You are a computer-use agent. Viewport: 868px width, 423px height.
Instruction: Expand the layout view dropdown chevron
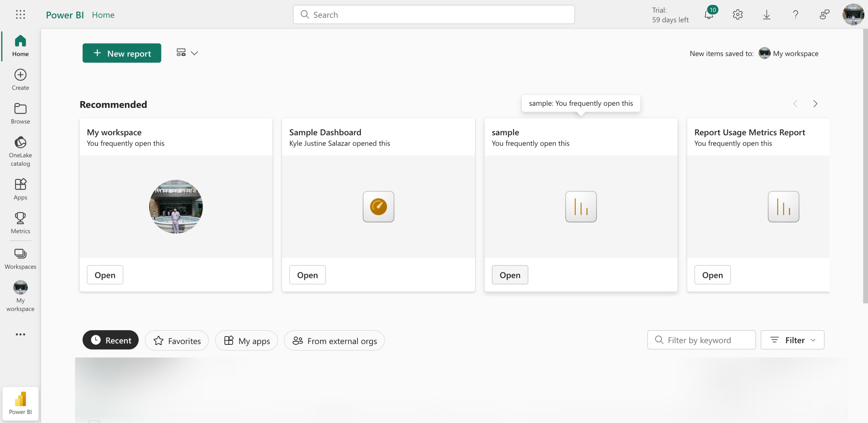click(194, 53)
